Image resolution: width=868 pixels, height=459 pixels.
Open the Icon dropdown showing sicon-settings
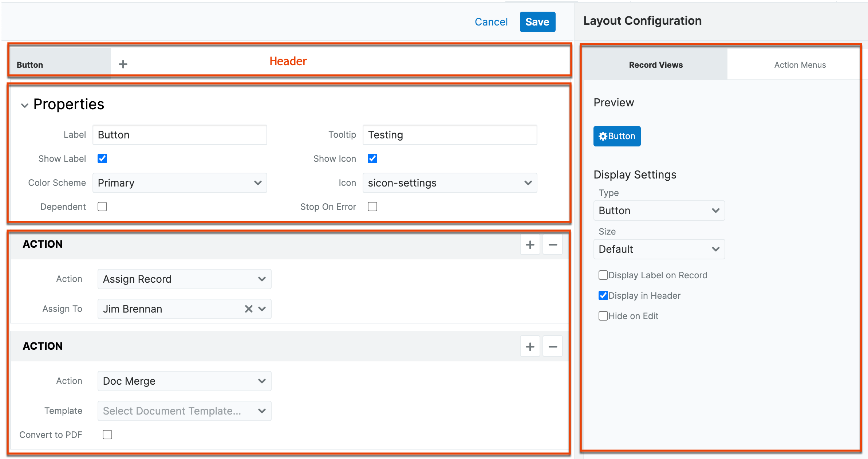(450, 183)
